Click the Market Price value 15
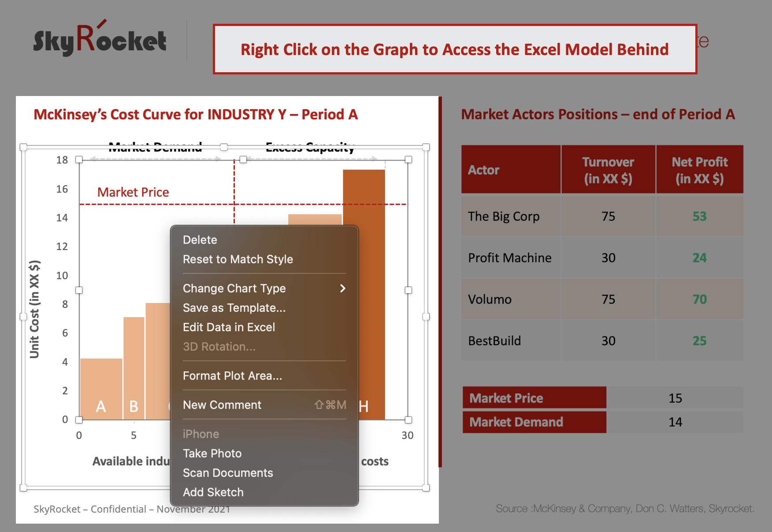Image resolution: width=772 pixels, height=532 pixels. pyautogui.click(x=675, y=398)
